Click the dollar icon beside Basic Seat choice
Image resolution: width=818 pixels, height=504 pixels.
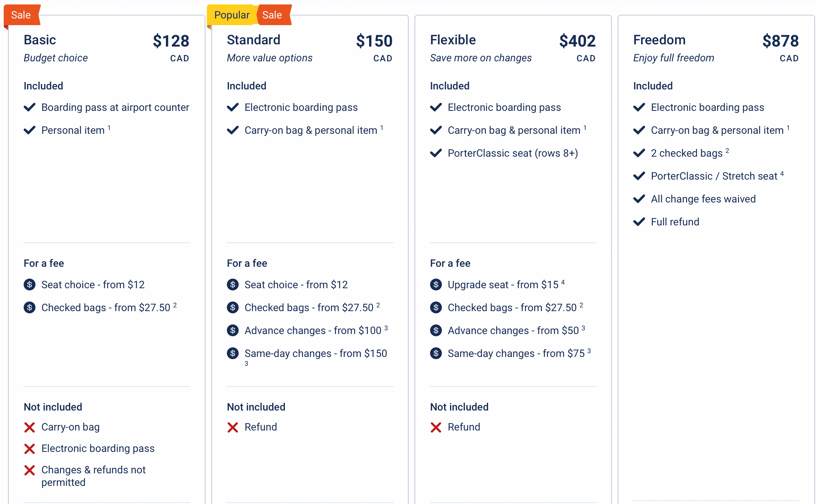(30, 285)
